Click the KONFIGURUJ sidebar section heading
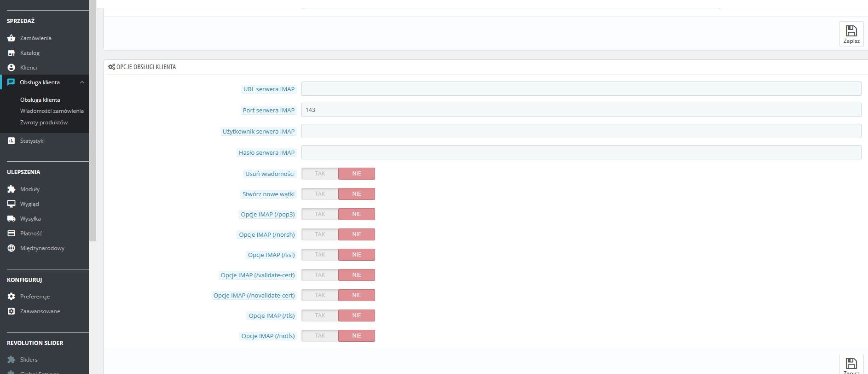 (24, 280)
